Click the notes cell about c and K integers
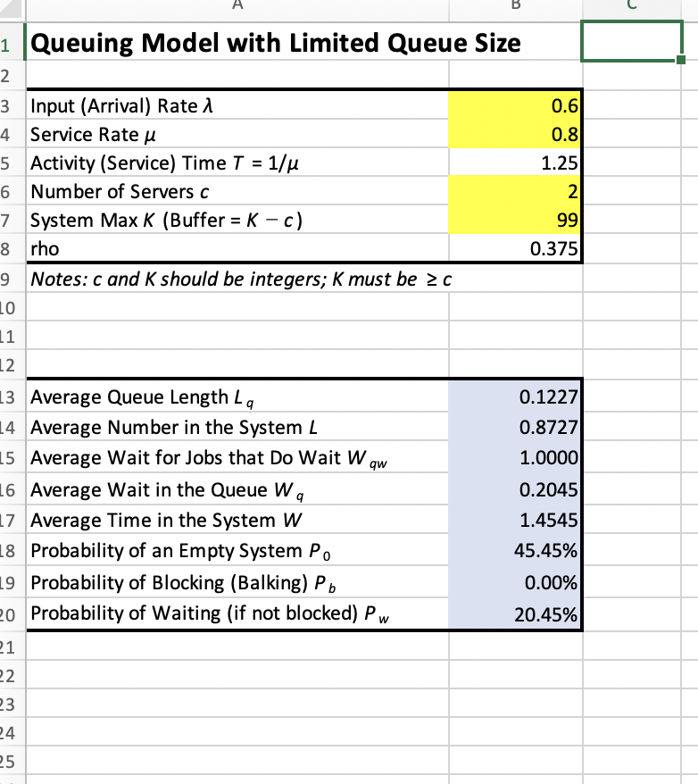 pyautogui.click(x=237, y=279)
